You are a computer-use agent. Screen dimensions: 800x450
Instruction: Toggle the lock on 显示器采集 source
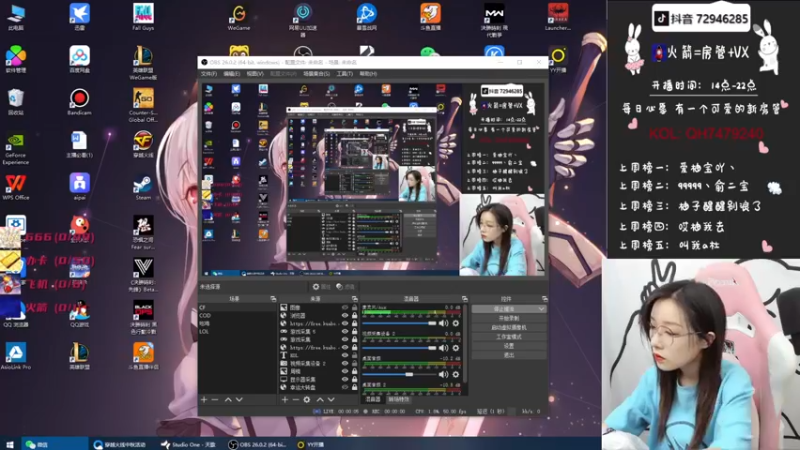(x=354, y=380)
